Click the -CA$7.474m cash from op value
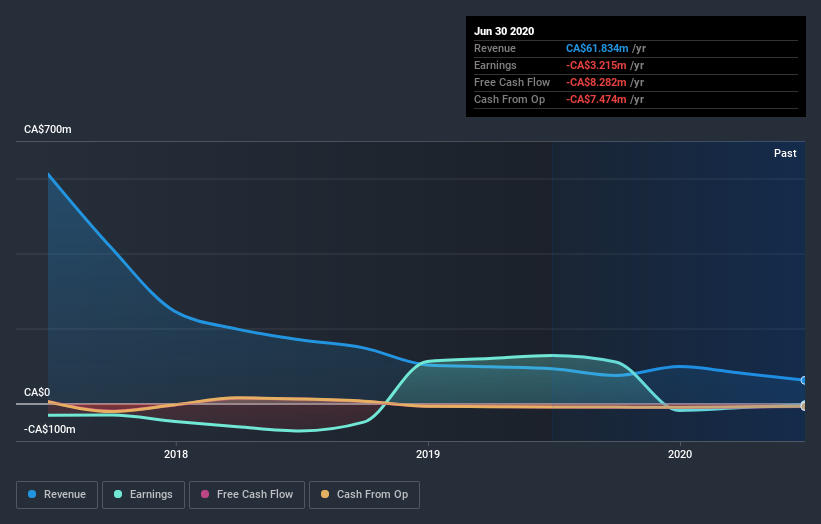This screenshot has height=524, width=821. (596, 99)
